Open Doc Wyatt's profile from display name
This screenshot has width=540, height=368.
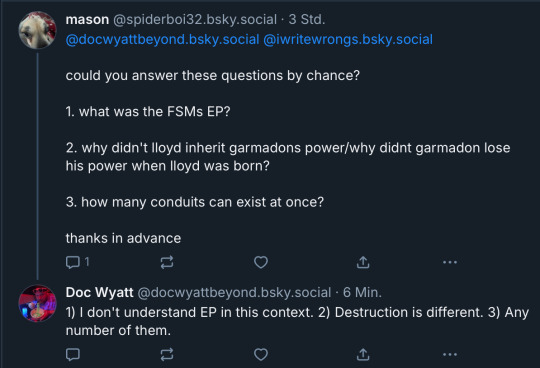[x=99, y=293]
